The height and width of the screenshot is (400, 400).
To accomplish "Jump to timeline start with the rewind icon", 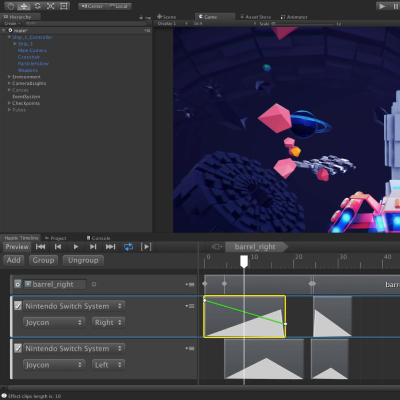I will tap(41, 247).
